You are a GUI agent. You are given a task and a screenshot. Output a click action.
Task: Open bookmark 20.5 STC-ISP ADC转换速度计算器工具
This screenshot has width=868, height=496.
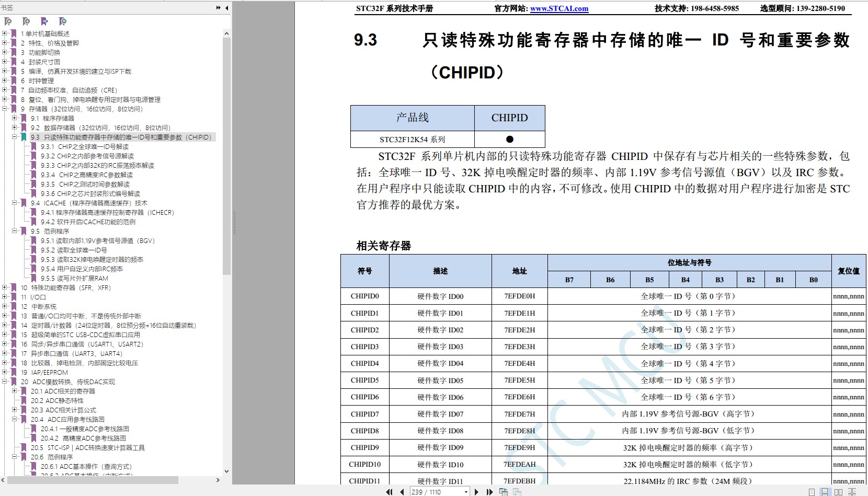click(88, 448)
